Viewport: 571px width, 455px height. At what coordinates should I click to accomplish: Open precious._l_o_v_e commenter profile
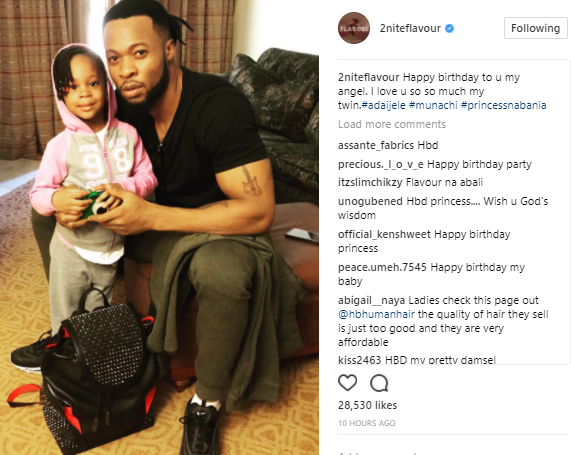[x=381, y=164]
